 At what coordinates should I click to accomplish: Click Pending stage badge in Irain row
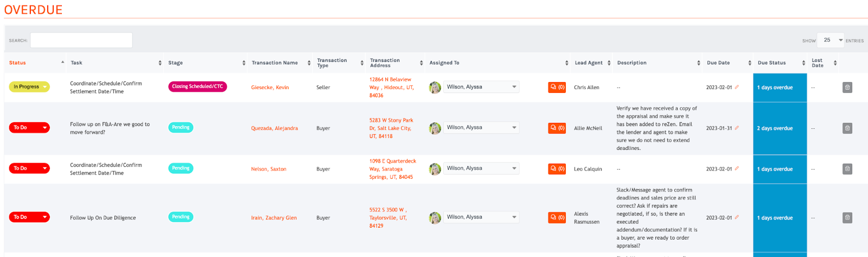click(x=181, y=217)
